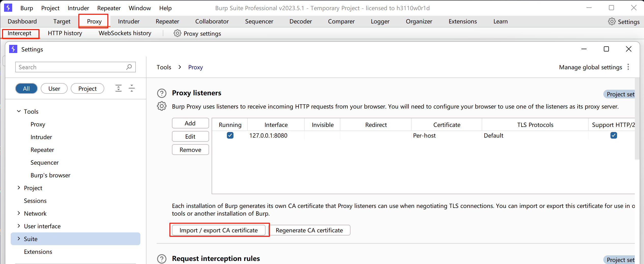Switch to the Comparer tab
This screenshot has height=264, width=644.
341,21
